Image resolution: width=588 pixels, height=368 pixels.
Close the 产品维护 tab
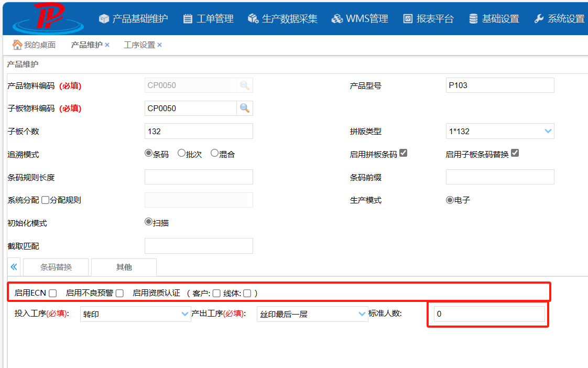tap(107, 45)
